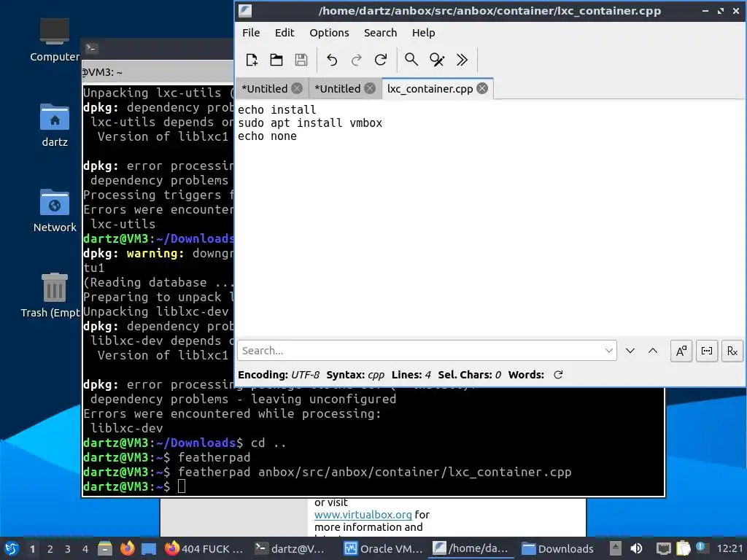This screenshot has width=747, height=560.
Task: Open the Search menu
Action: pyautogui.click(x=380, y=32)
